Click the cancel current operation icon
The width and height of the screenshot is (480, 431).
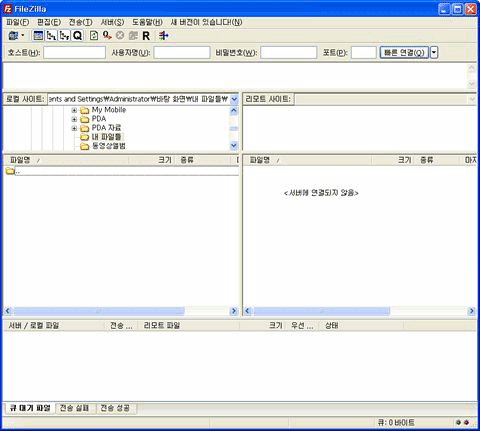coord(120,35)
